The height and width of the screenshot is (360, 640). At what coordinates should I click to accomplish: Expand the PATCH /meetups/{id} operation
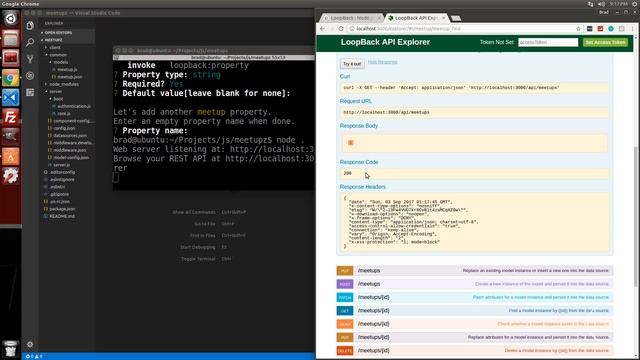[475, 297]
